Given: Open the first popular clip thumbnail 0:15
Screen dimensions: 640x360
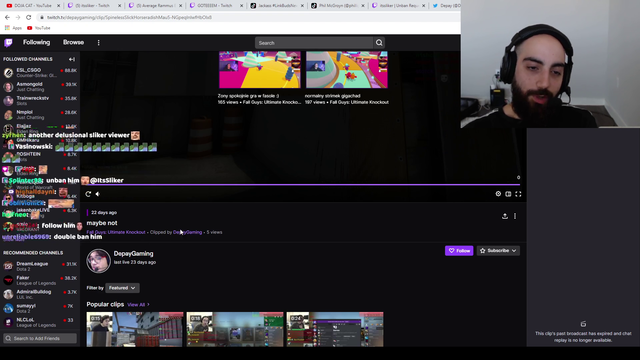Looking at the screenshot, I should (x=135, y=329).
